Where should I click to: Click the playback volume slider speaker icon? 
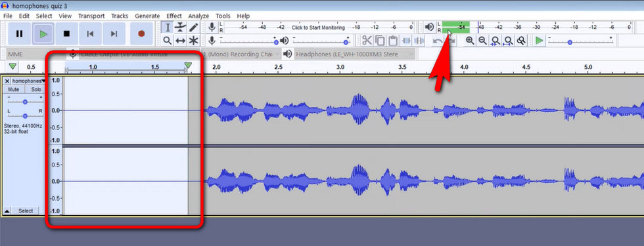[x=285, y=41]
